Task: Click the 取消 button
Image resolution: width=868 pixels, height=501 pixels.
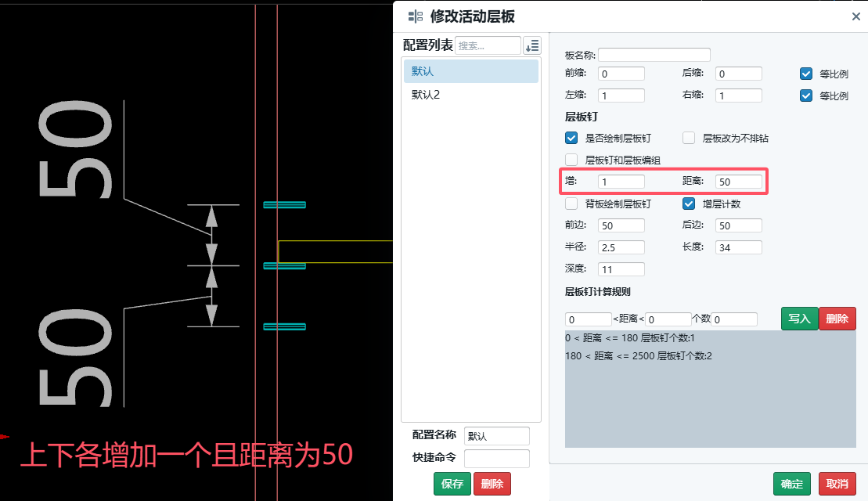Action: [x=837, y=484]
